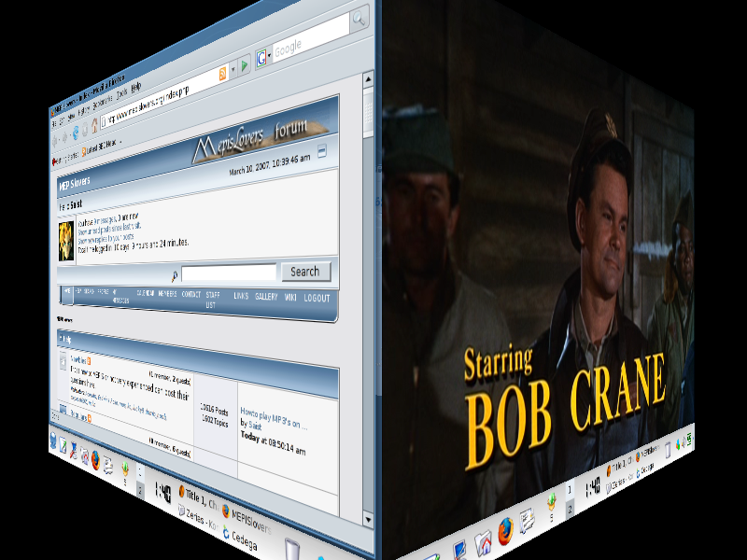The height and width of the screenshot is (560, 747).
Task: Open the address bar history dropdown
Action: tap(233, 70)
